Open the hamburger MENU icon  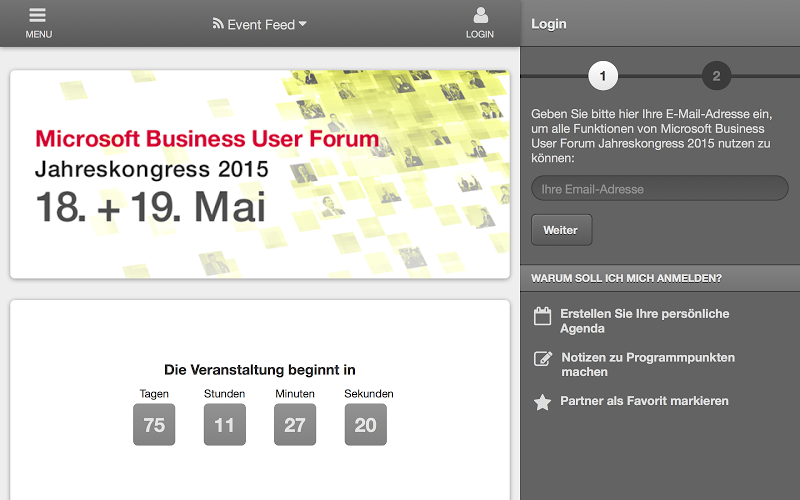coord(38,15)
